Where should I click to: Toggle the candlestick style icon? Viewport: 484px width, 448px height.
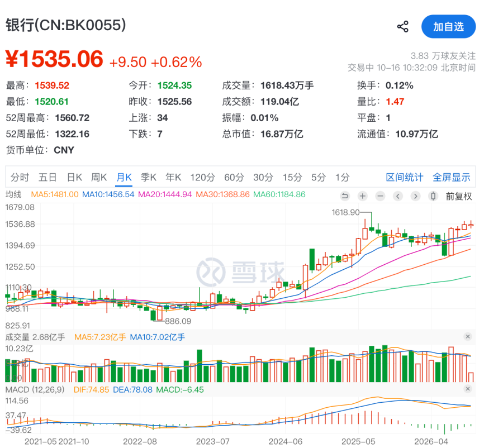pos(433,196)
